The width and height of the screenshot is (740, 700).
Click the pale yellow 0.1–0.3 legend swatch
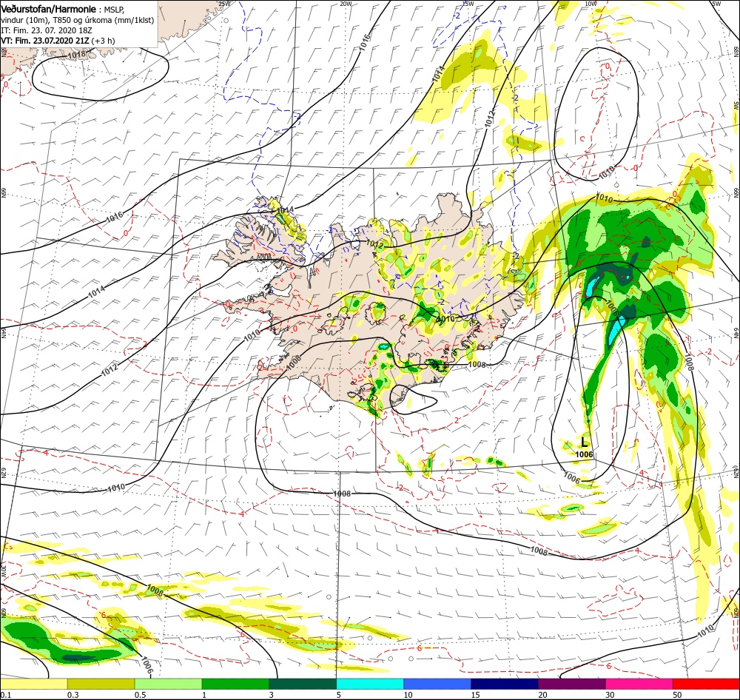(x=34, y=684)
